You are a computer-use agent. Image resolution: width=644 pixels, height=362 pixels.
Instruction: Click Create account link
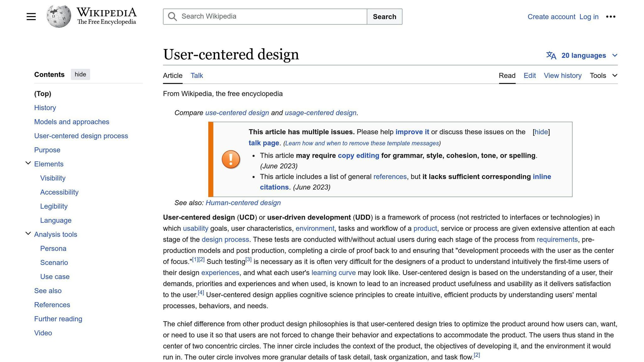click(551, 17)
